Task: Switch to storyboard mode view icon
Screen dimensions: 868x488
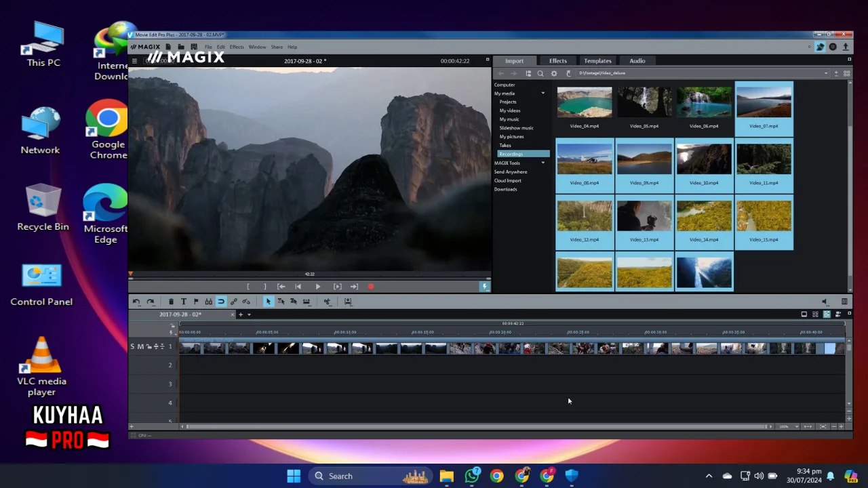Action: [x=804, y=314]
